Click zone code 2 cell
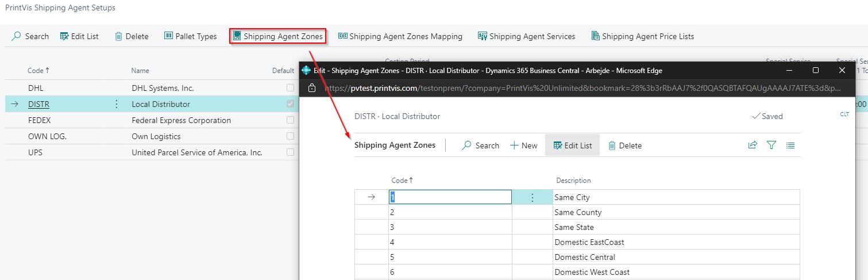Screen dimensions: 868x280 pyautogui.click(x=450, y=212)
